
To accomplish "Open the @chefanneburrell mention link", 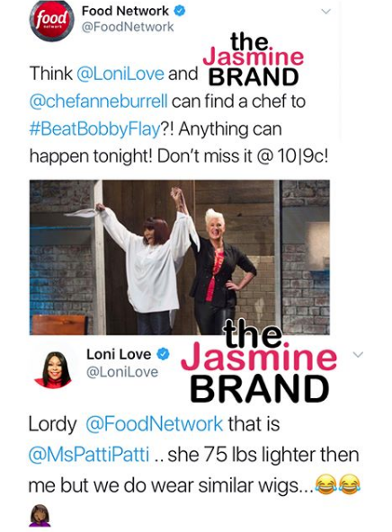I will (98, 102).
